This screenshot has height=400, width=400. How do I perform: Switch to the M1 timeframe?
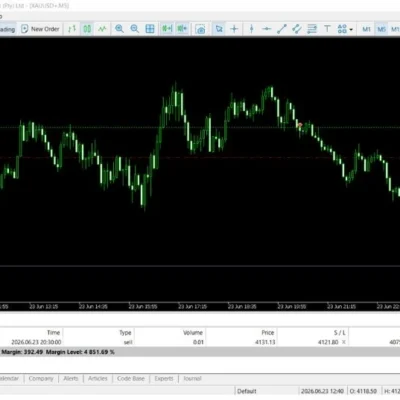coord(366,29)
